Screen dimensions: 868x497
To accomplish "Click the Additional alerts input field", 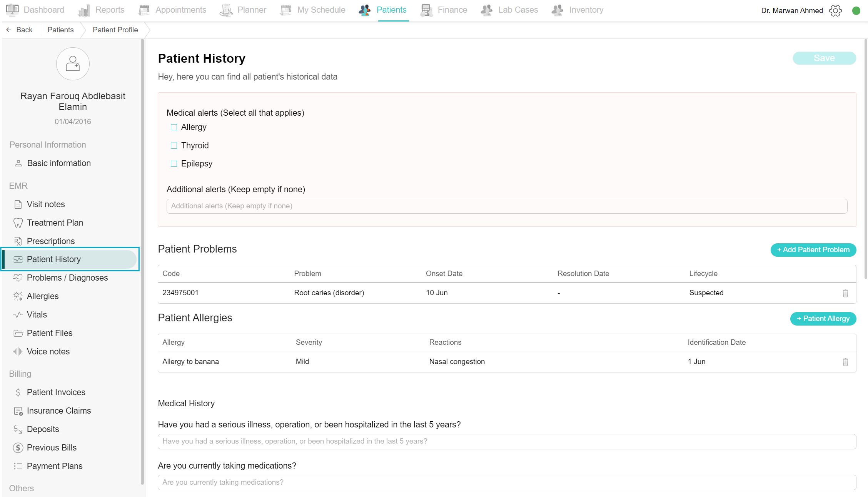I will click(507, 206).
